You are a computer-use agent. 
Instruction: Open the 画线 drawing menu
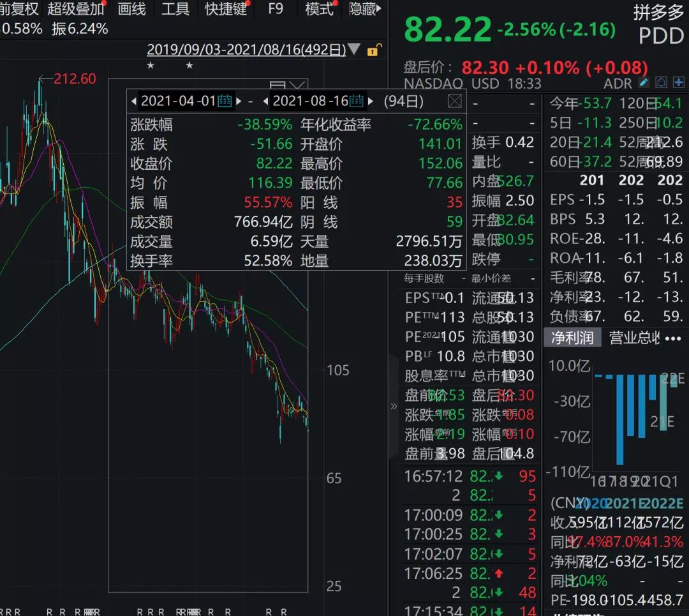[x=132, y=9]
